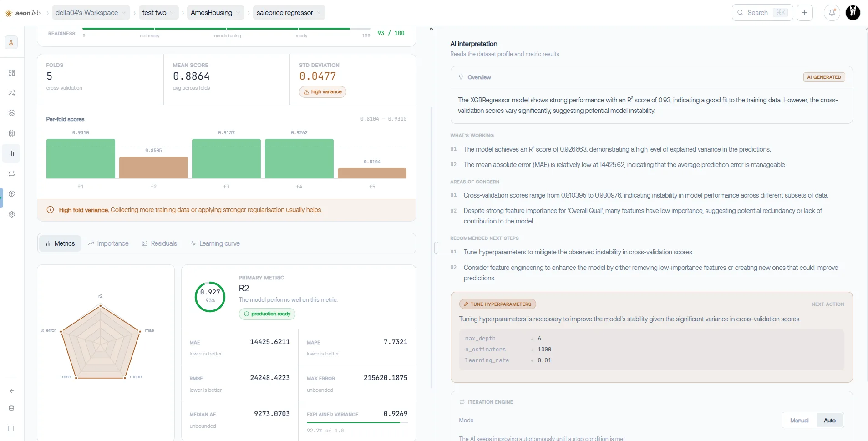
Task: Click the aeon.lab logo
Action: (23, 13)
